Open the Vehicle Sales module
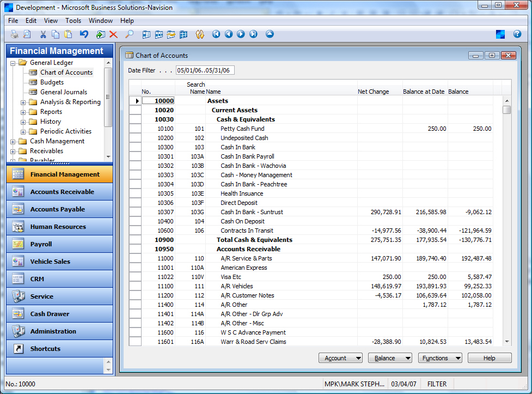 coord(59,262)
